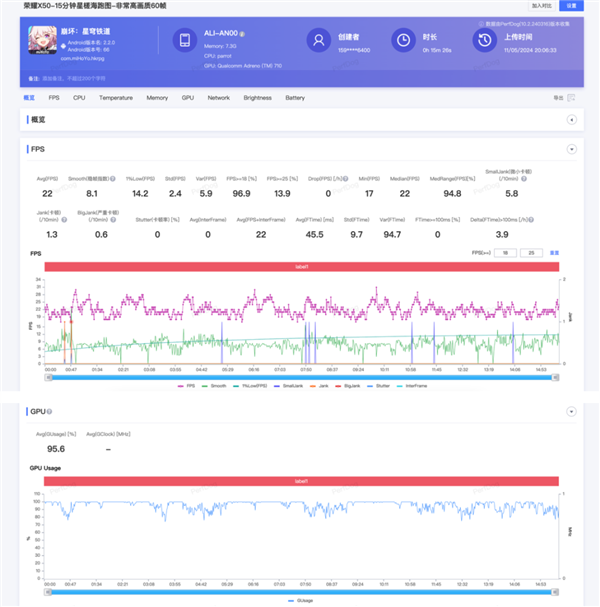This screenshot has height=607, width=600.
Task: Collapse the FPS section panel
Action: [571, 148]
